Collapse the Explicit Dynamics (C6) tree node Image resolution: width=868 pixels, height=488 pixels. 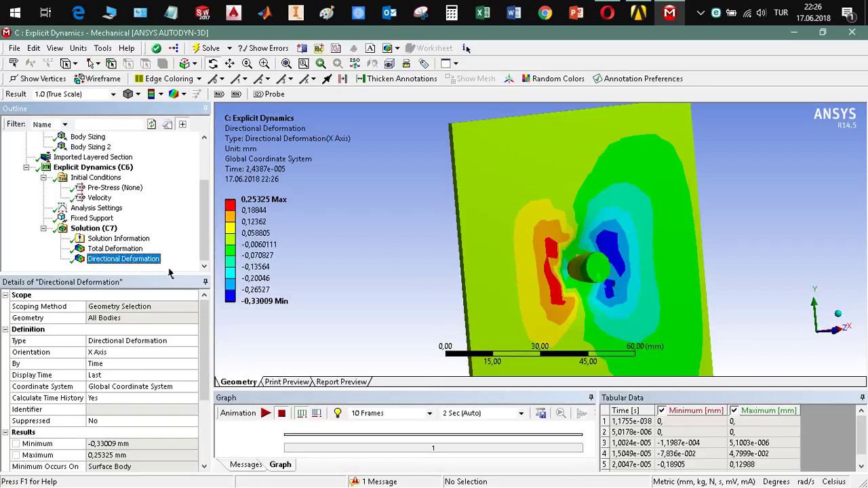coord(26,167)
